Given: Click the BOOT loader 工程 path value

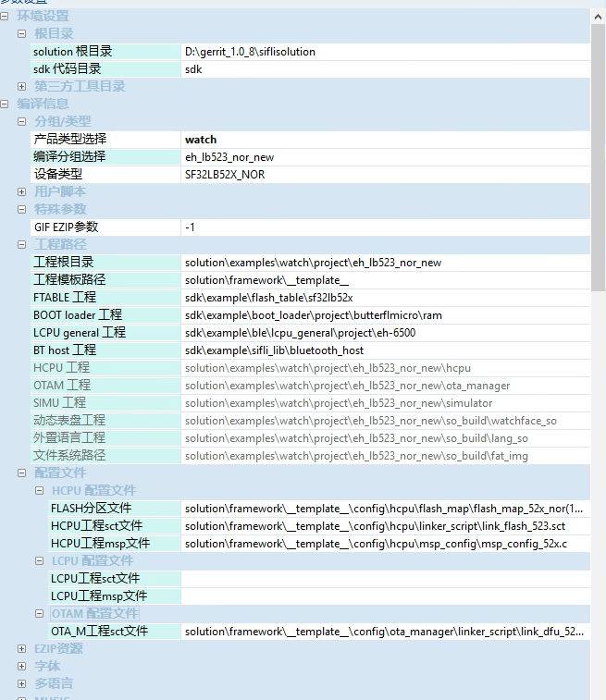Looking at the screenshot, I should coord(386,315).
